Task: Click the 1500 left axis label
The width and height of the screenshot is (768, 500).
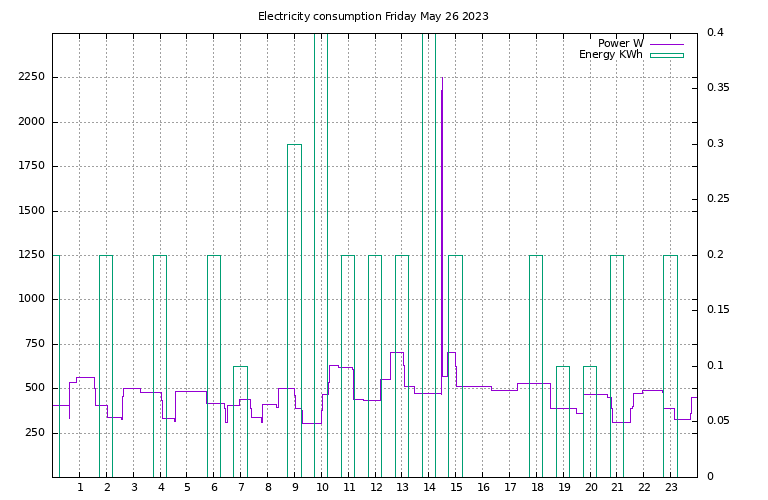Action: [31, 211]
